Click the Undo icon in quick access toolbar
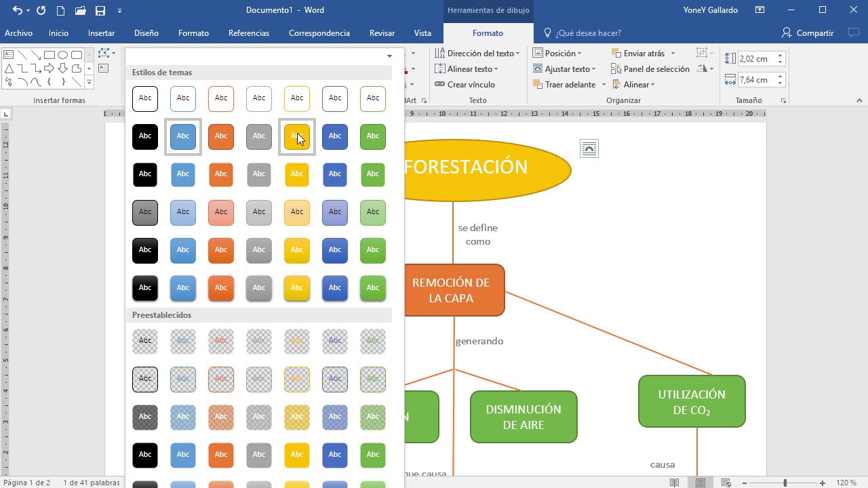The height and width of the screenshot is (488, 868). [18, 10]
